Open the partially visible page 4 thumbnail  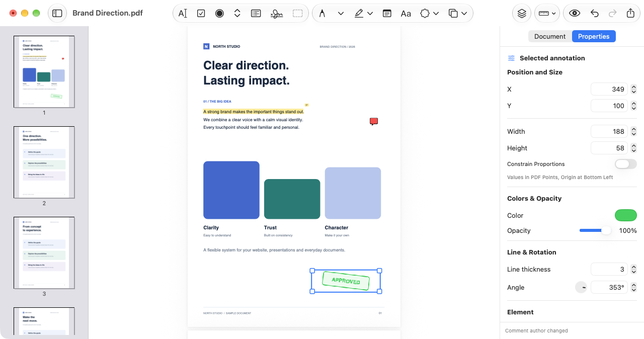[x=44, y=321]
